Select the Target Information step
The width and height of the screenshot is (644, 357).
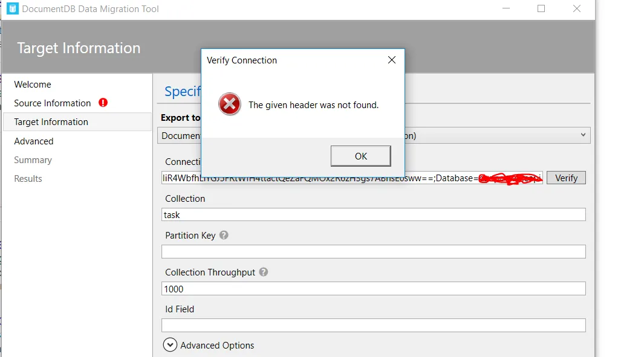77,122
